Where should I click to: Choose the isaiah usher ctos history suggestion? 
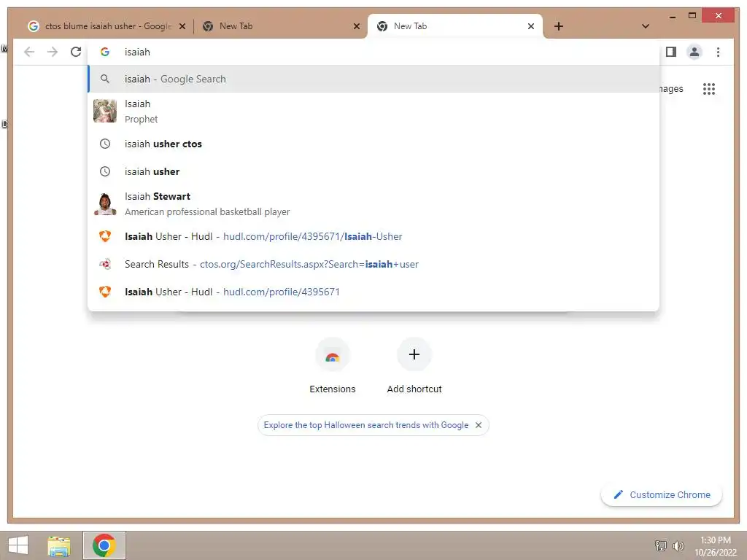point(373,144)
